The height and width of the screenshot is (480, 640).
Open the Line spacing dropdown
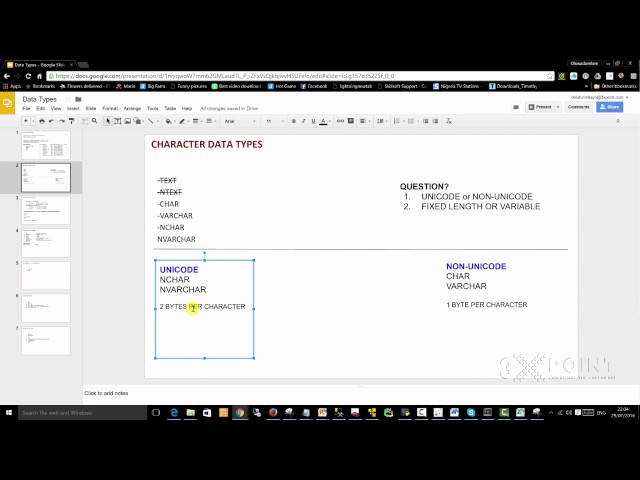381,121
